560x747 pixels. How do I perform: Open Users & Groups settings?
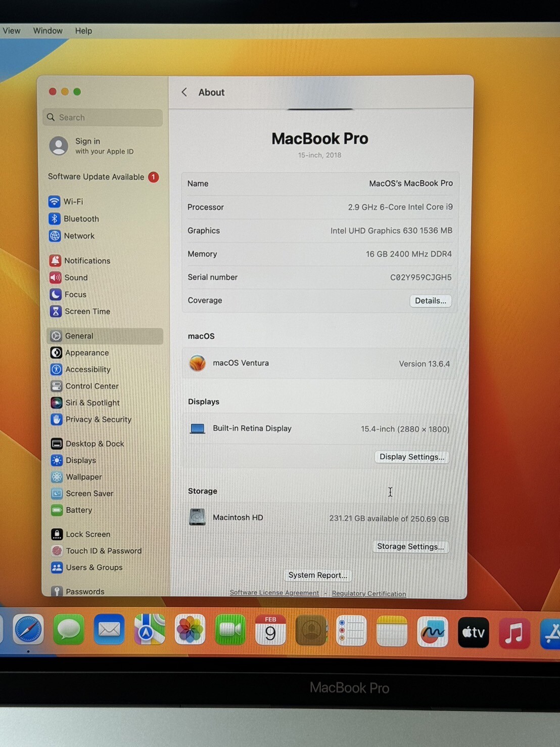[x=87, y=567]
